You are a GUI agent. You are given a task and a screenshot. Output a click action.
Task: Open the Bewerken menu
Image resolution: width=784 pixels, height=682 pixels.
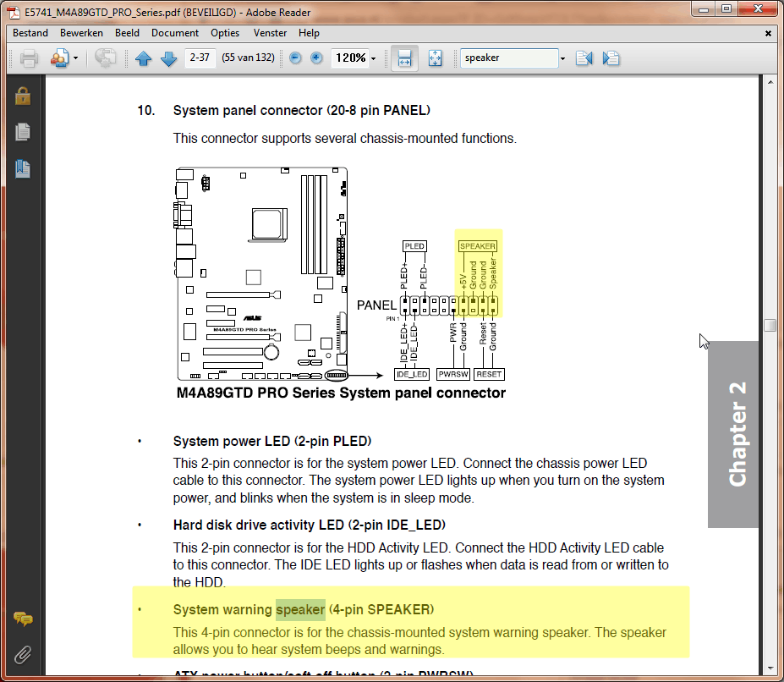(81, 33)
